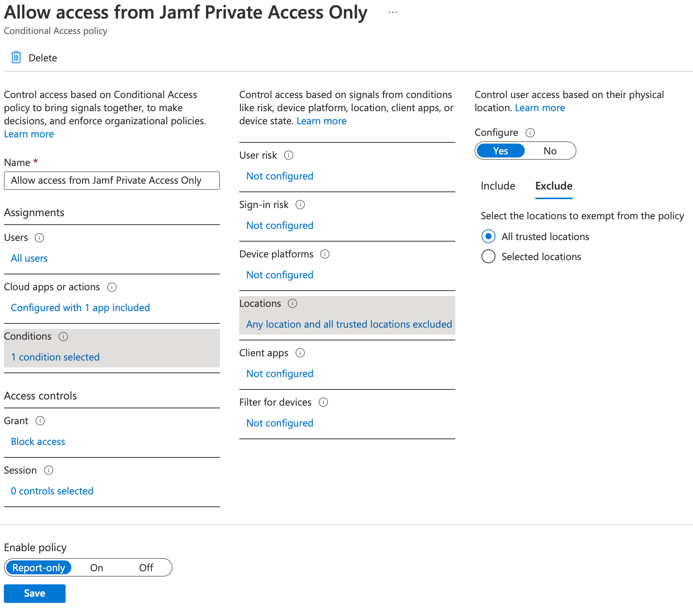Image resolution: width=693 pixels, height=616 pixels.
Task: Show info tooltip next to Session
Action: (x=49, y=470)
